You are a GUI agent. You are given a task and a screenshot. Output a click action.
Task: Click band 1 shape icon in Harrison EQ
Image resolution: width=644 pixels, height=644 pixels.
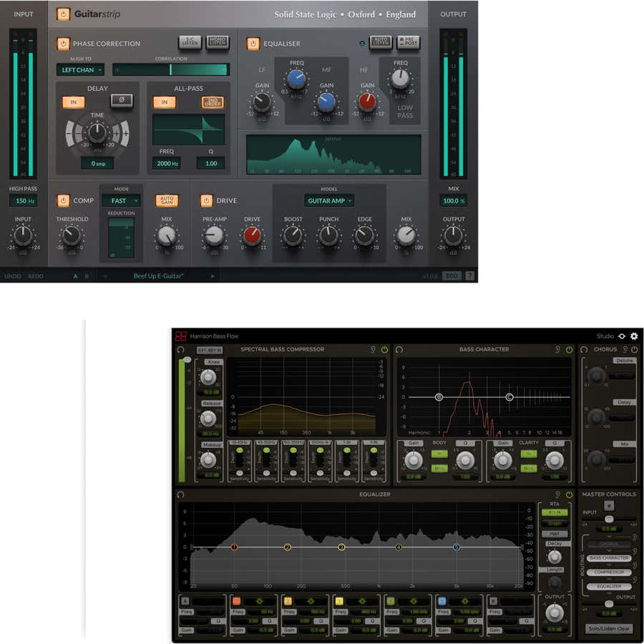(260, 601)
